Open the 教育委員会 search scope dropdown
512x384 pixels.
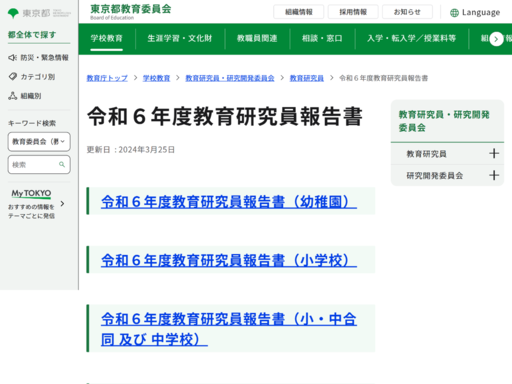(x=39, y=142)
